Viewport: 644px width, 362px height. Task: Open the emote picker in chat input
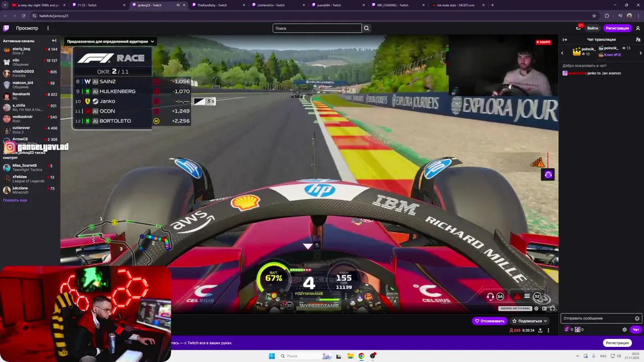coord(637,318)
